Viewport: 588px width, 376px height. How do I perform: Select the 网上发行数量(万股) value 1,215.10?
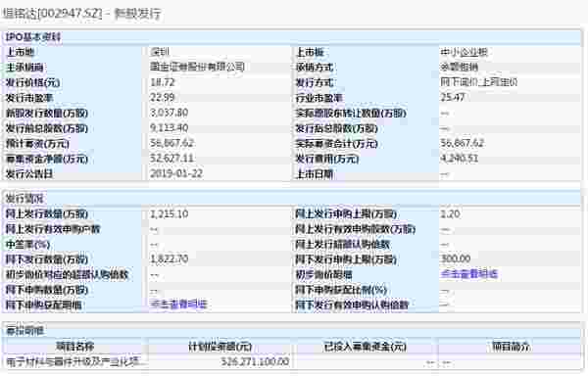coord(170,214)
